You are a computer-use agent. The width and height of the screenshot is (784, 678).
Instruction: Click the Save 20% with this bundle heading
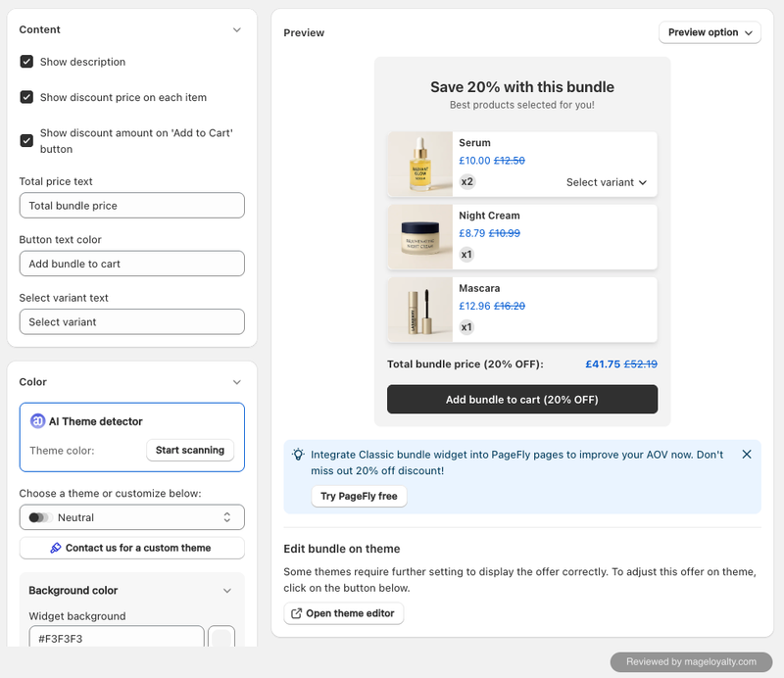pos(522,87)
